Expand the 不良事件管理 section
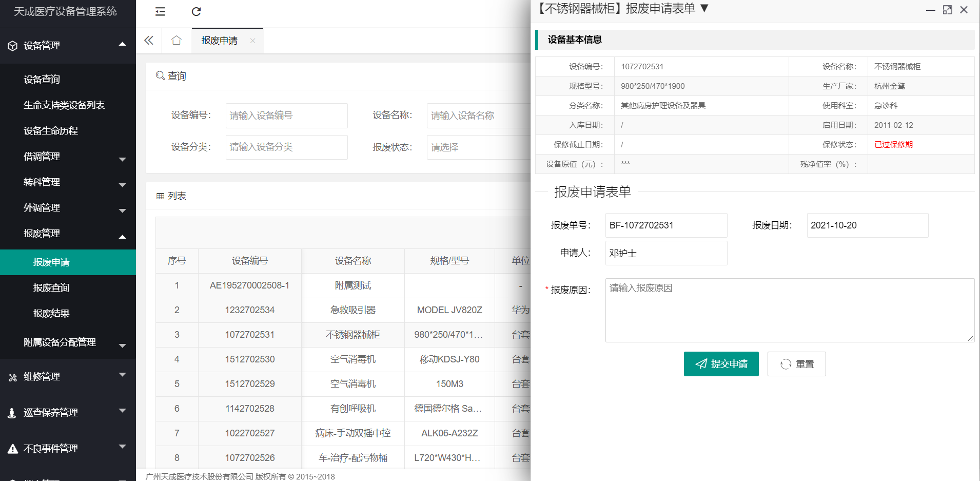Screen dimensions: 980x481 122,447
